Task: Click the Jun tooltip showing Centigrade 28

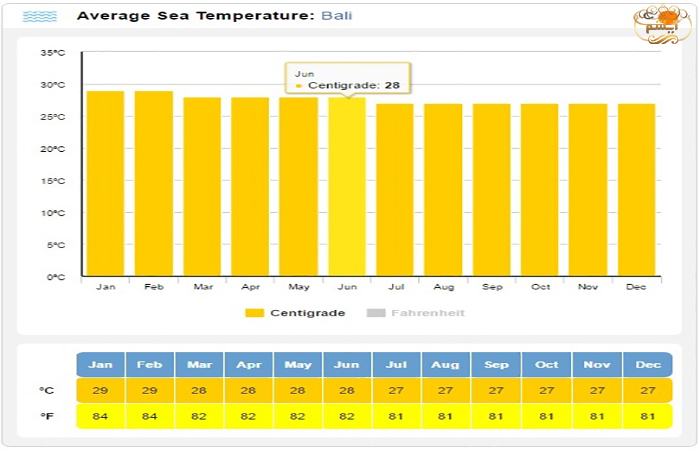Action: 348,80
